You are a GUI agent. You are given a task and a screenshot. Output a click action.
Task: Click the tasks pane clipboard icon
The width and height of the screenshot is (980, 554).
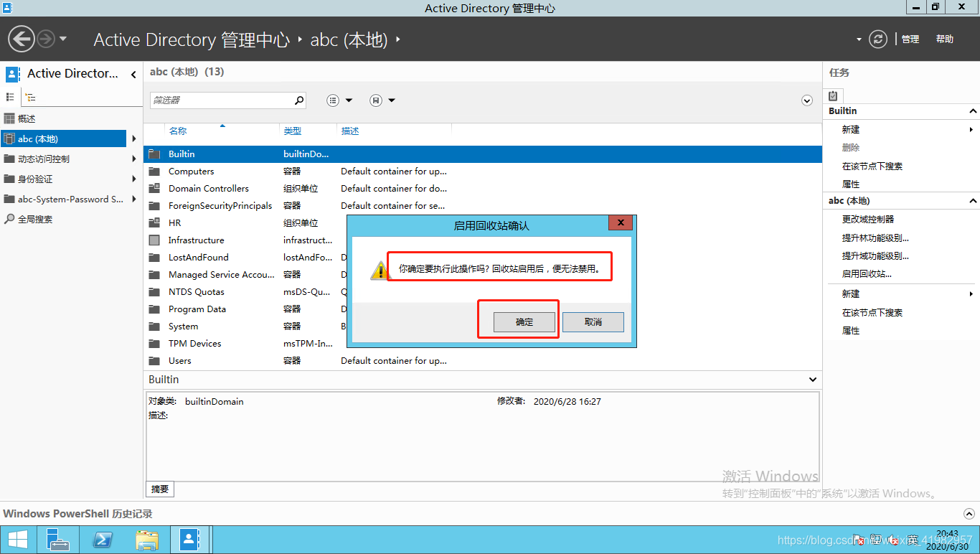(833, 95)
